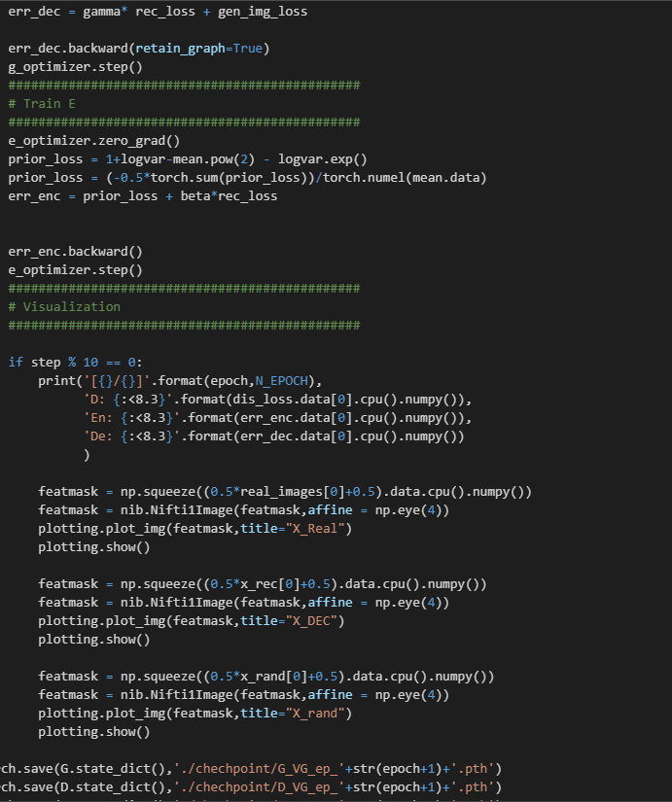This screenshot has width=672, height=802.
Task: Place cursor on e_optimizer.step() line
Action: click(x=75, y=269)
